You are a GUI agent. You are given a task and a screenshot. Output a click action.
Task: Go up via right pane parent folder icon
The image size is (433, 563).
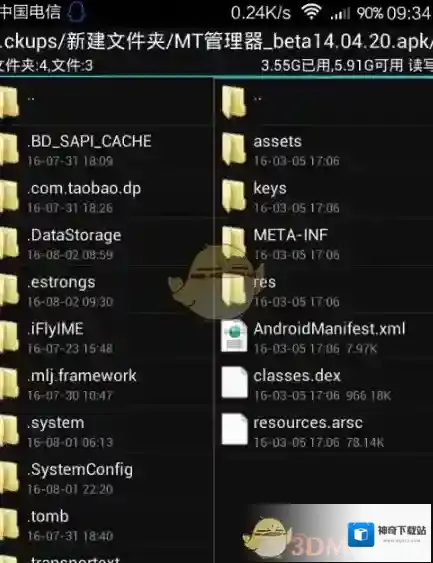(x=234, y=102)
